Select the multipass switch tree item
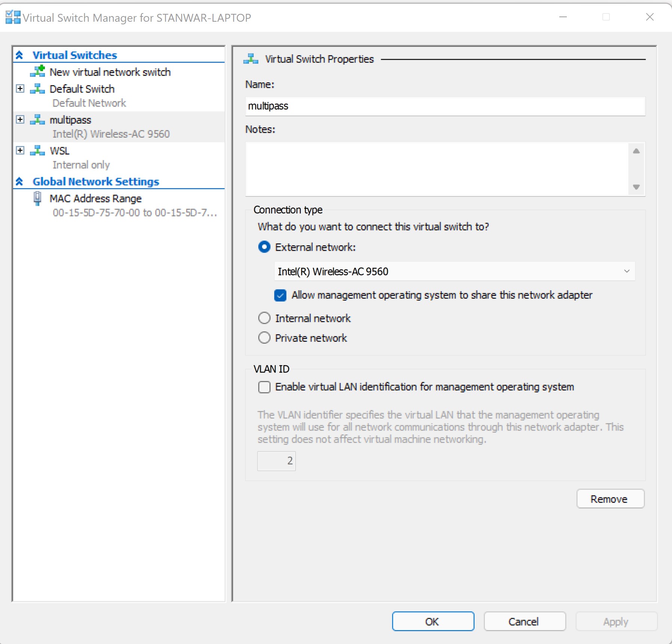This screenshot has width=672, height=644. click(x=70, y=120)
